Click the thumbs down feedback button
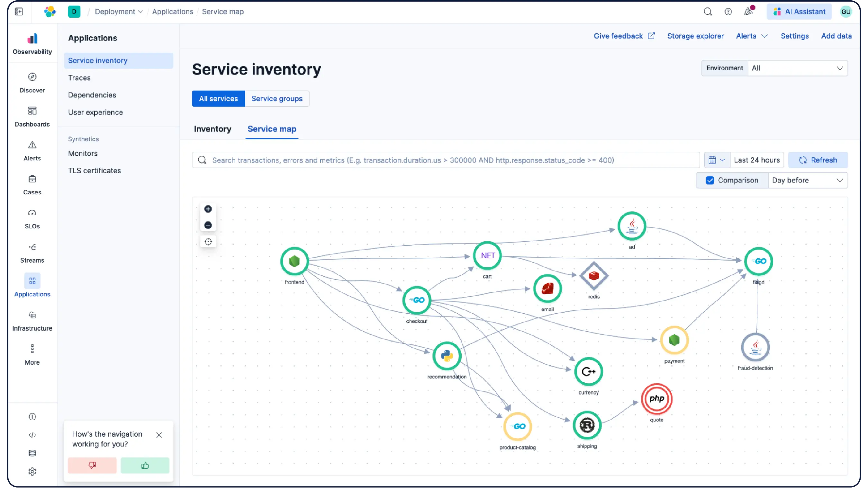The width and height of the screenshot is (868, 488). click(x=92, y=466)
